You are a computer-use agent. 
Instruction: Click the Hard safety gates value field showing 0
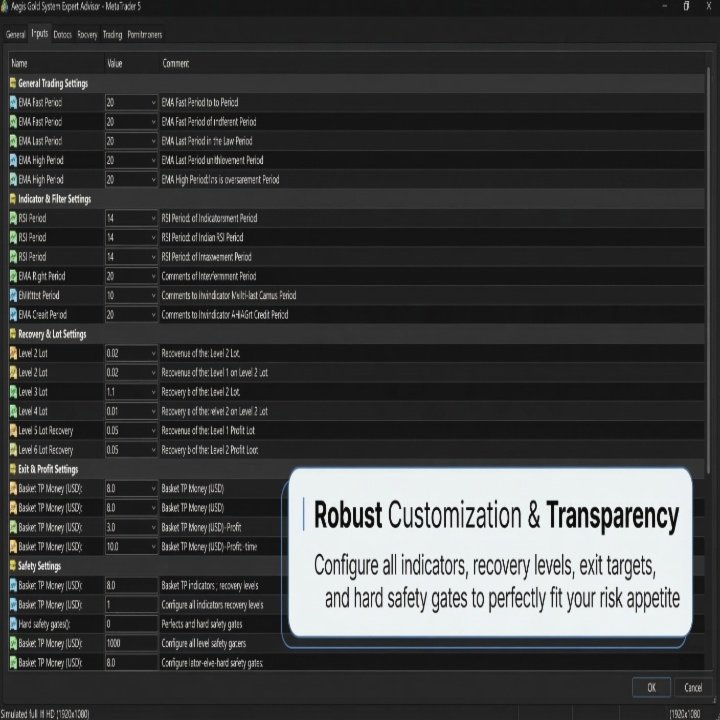point(131,624)
